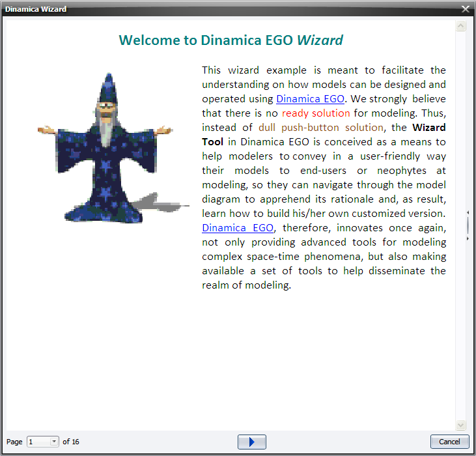Click the bold 'Wizard' word
The width and height of the screenshot is (476, 456).
pos(428,128)
